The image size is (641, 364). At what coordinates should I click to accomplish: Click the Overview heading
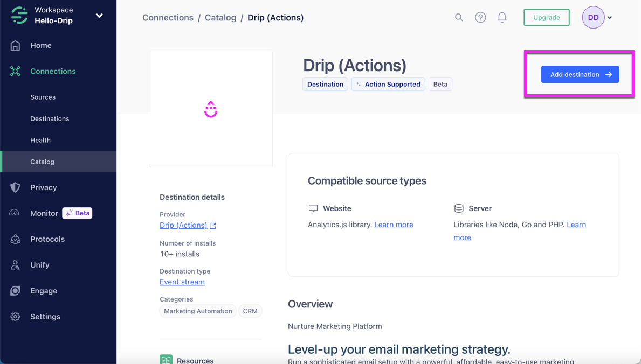(x=311, y=304)
